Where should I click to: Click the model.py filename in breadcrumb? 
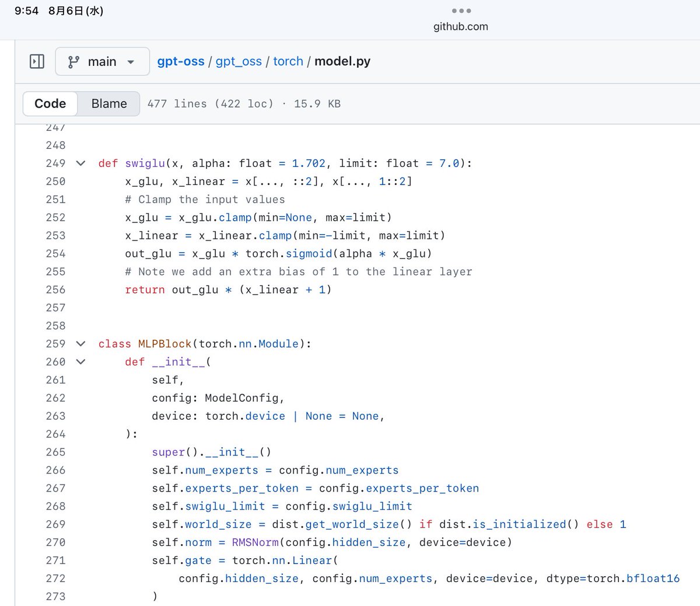pyautogui.click(x=342, y=61)
